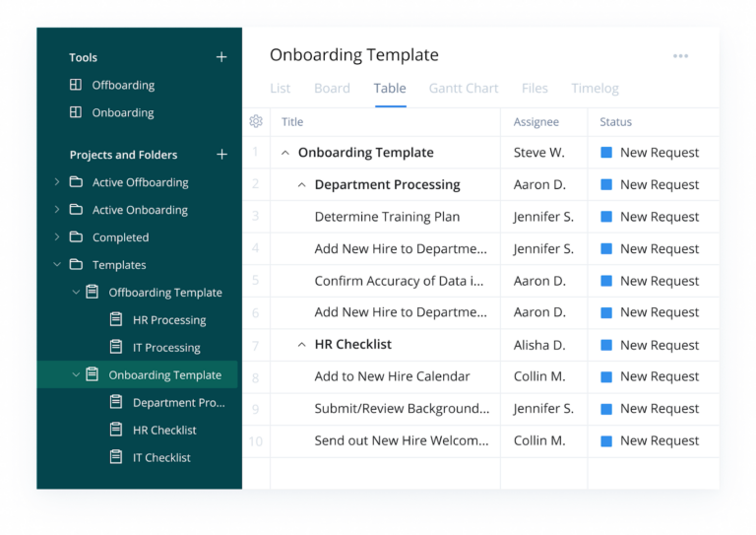Screen dimensions: 756x535
Task: Click the Active Onboarding folder icon
Action: click(x=76, y=209)
